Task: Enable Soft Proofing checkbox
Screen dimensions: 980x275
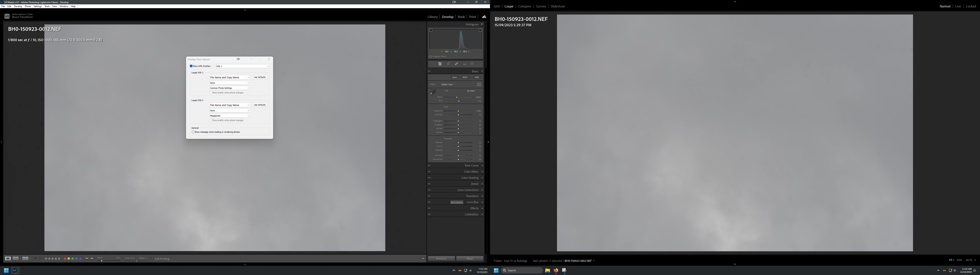Action: 152,259
